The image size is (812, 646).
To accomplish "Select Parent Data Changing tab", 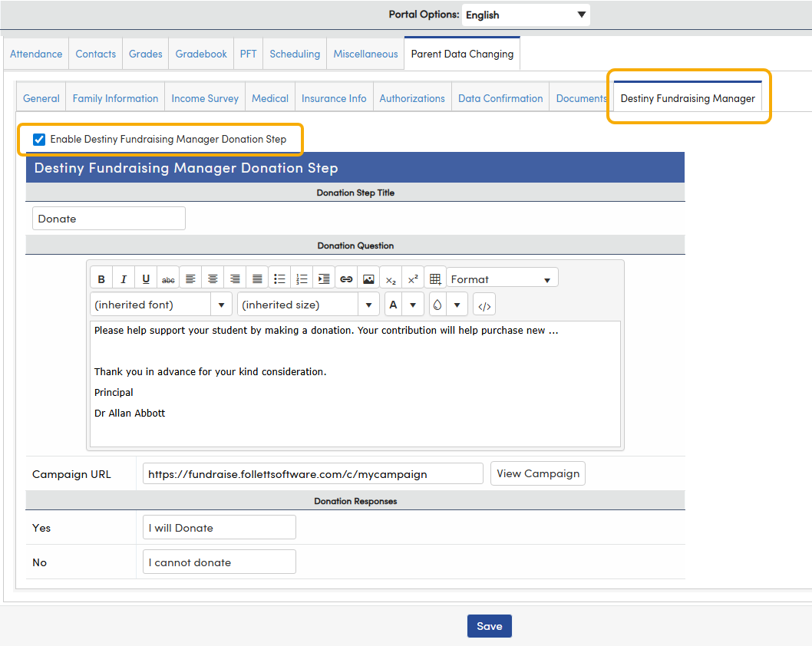I will click(x=463, y=54).
